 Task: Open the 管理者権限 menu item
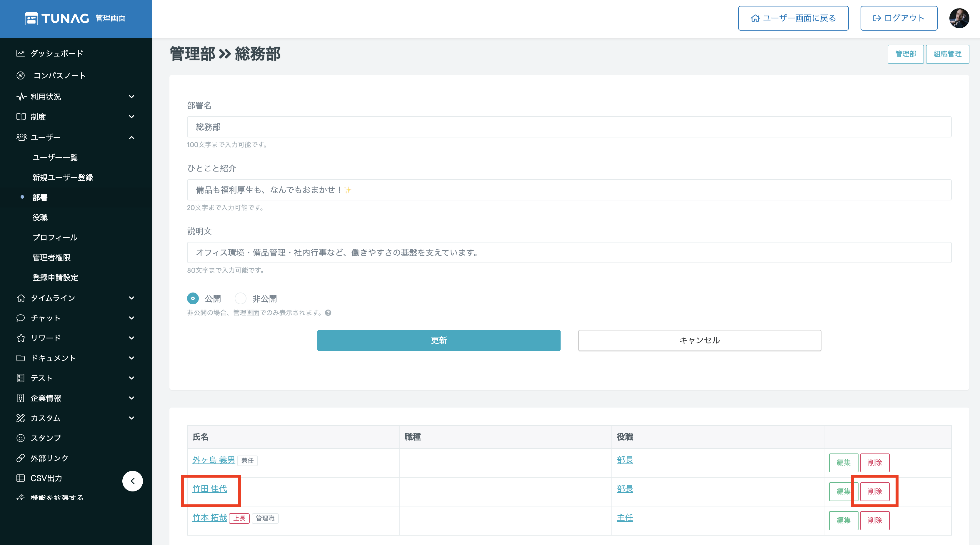click(x=51, y=258)
